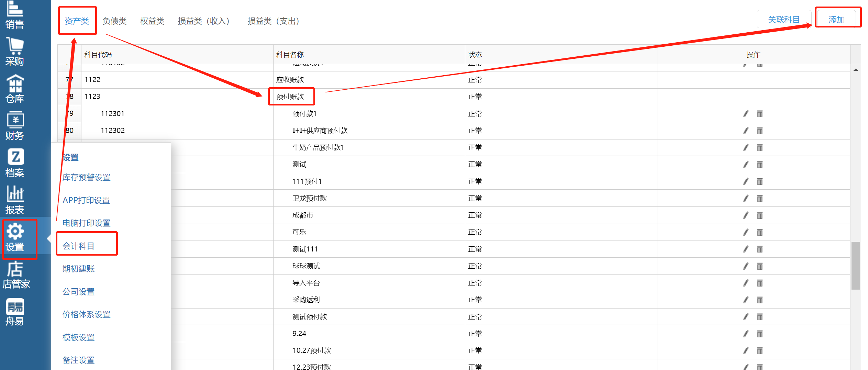Switch to the 资产类 tab
Viewport: 868px width, 370px height.
(x=77, y=21)
